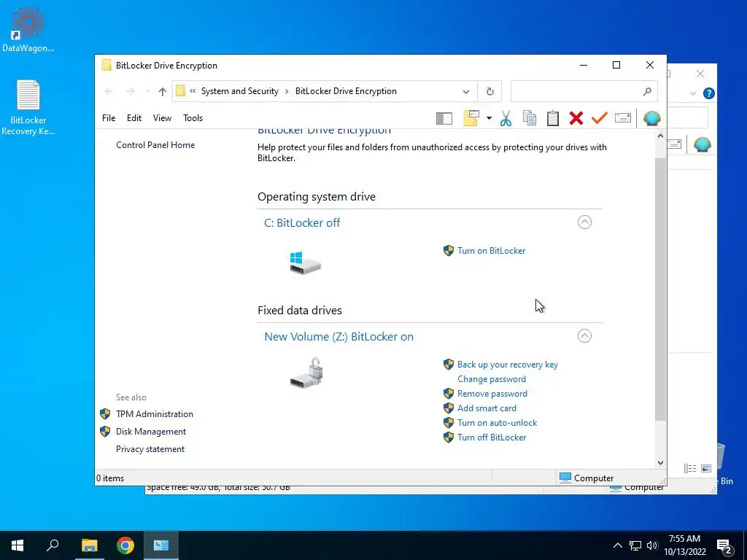Image resolution: width=747 pixels, height=560 pixels.
Task: Open Privacy statement link
Action: point(150,449)
